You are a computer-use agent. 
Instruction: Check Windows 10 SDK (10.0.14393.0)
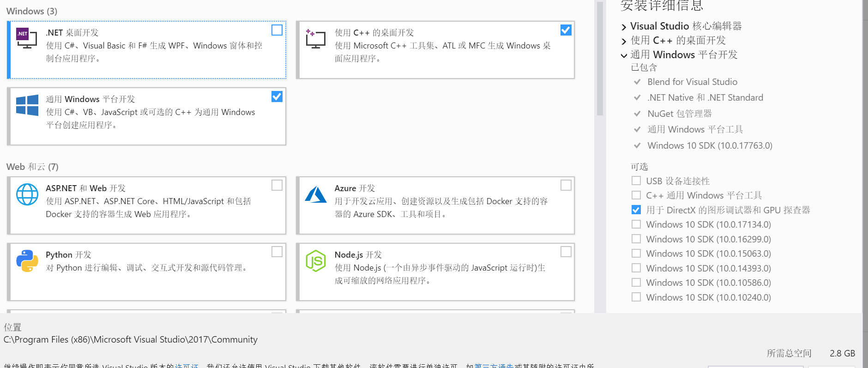click(x=636, y=268)
